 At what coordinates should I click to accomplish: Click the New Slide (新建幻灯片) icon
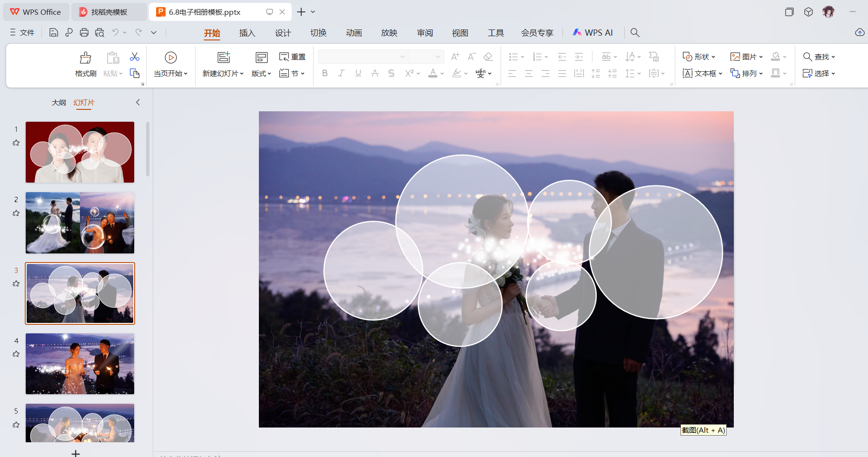point(224,58)
